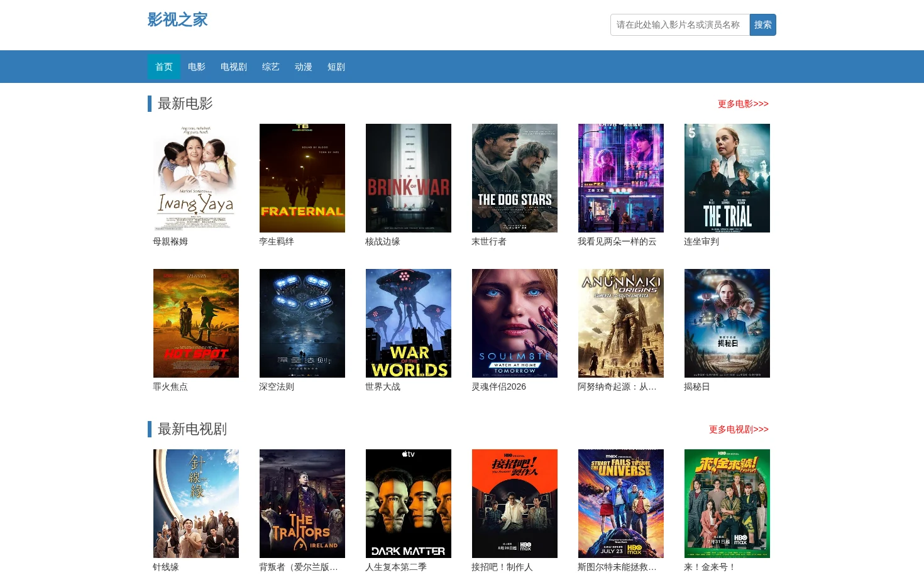The image size is (924, 580).
Task: Click the 罪火焦点 movie title
Action: [x=170, y=386]
